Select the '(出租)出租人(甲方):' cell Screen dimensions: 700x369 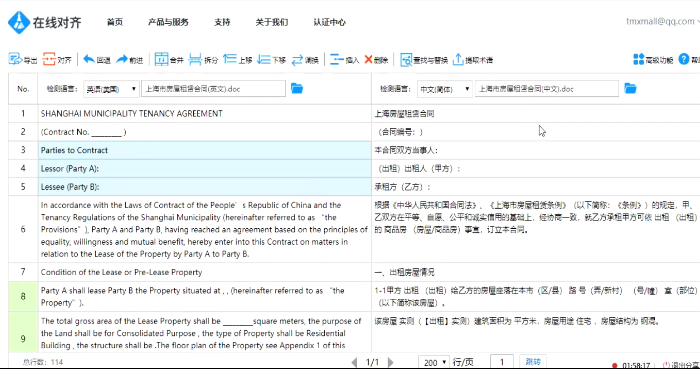536,169
